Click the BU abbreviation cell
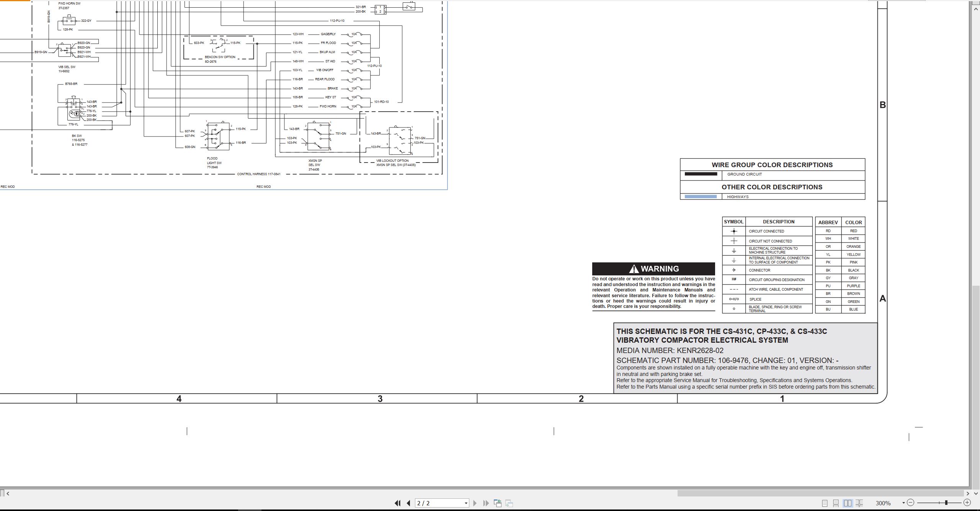 (x=828, y=309)
